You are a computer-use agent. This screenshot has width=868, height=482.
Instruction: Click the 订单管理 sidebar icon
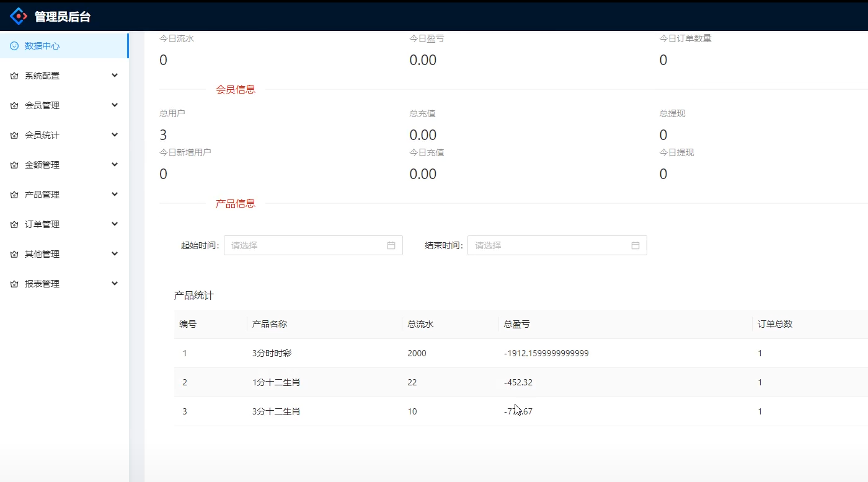(x=14, y=224)
